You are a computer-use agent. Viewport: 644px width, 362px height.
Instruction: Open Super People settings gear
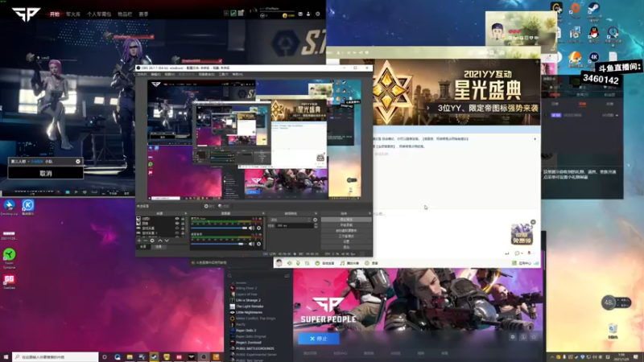click(317, 14)
